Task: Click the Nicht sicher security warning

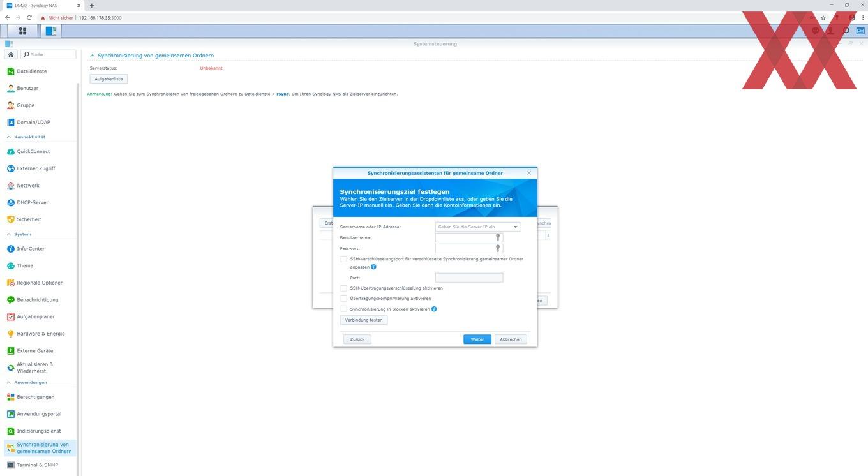Action: click(57, 18)
